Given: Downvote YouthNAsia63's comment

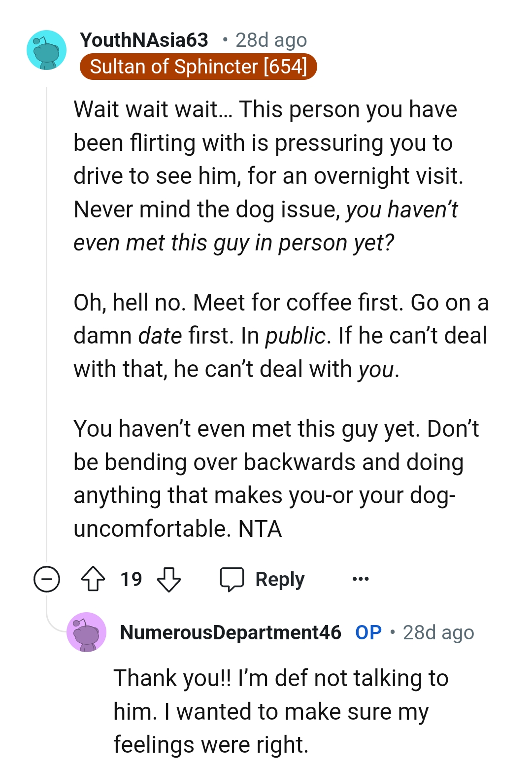Looking at the screenshot, I should (168, 579).
